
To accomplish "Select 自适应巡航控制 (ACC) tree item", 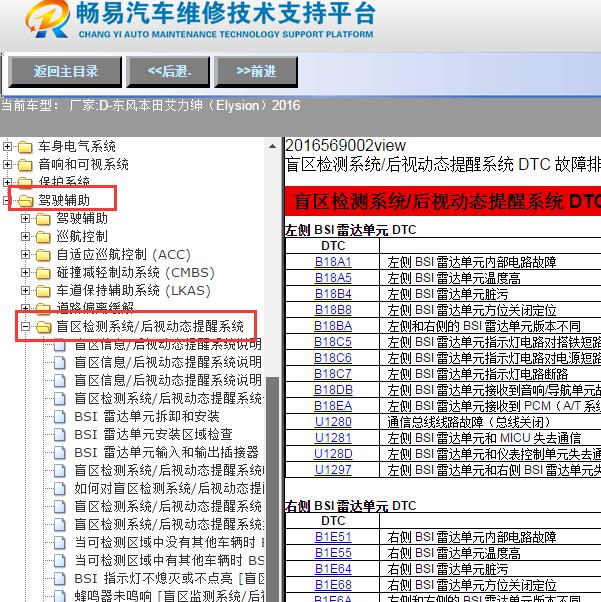I will tap(124, 255).
